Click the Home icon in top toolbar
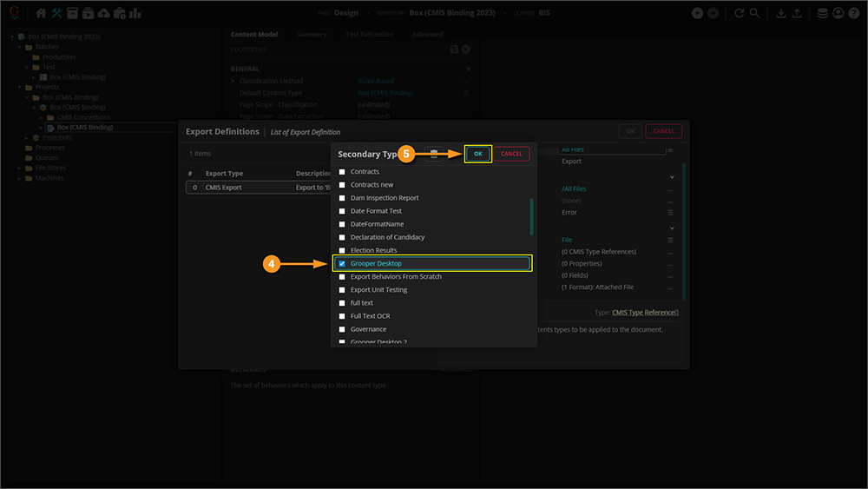The width and height of the screenshot is (868, 489). (x=41, y=13)
